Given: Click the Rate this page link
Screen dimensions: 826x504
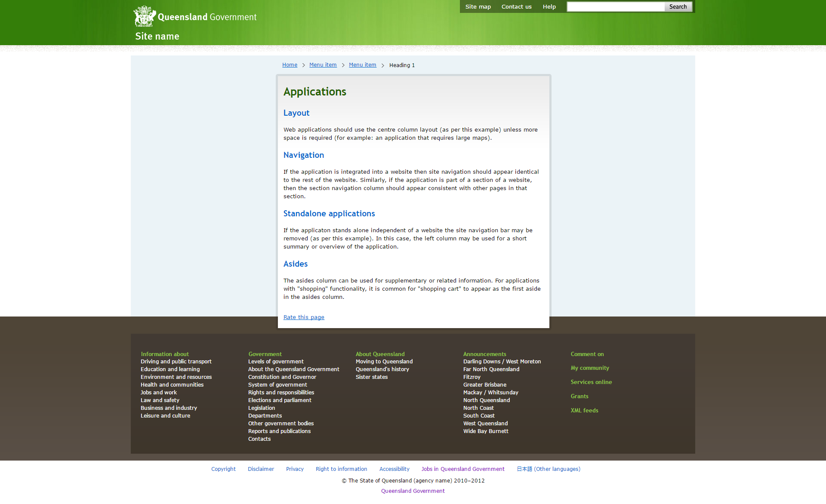Looking at the screenshot, I should [304, 317].
